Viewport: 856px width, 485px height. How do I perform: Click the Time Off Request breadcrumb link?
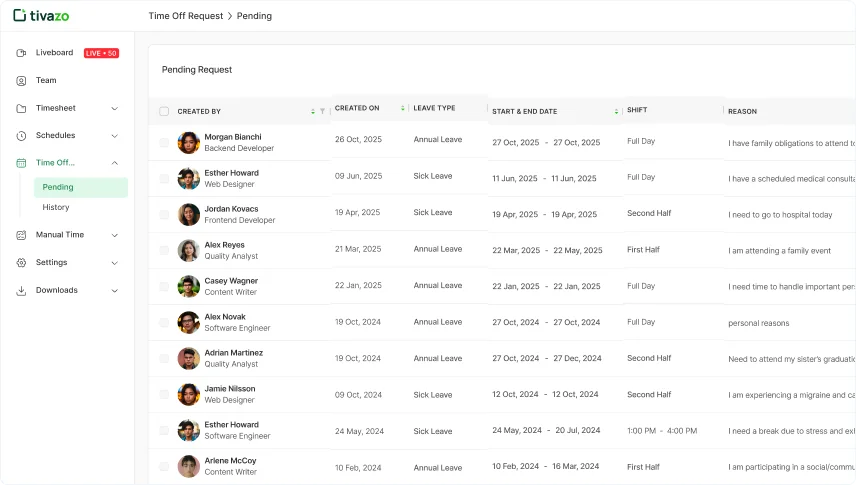click(x=185, y=16)
